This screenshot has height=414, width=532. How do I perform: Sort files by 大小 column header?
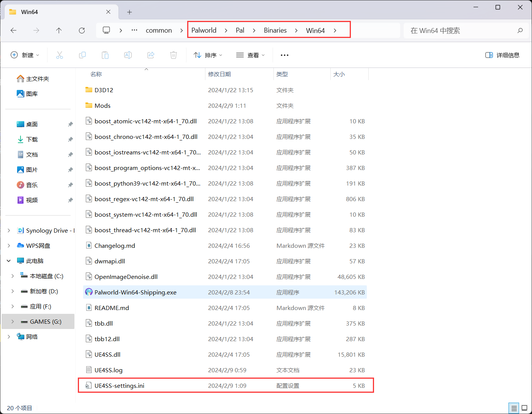349,74
